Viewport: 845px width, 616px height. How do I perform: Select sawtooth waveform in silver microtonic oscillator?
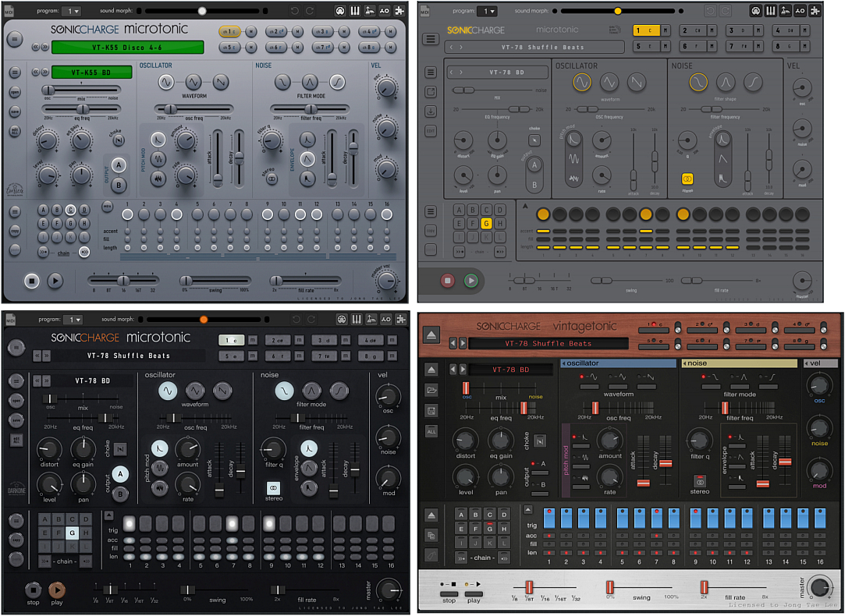click(221, 82)
